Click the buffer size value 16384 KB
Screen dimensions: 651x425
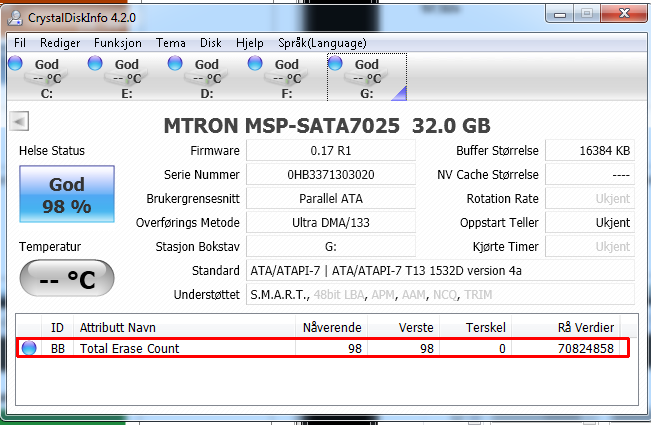coord(590,150)
